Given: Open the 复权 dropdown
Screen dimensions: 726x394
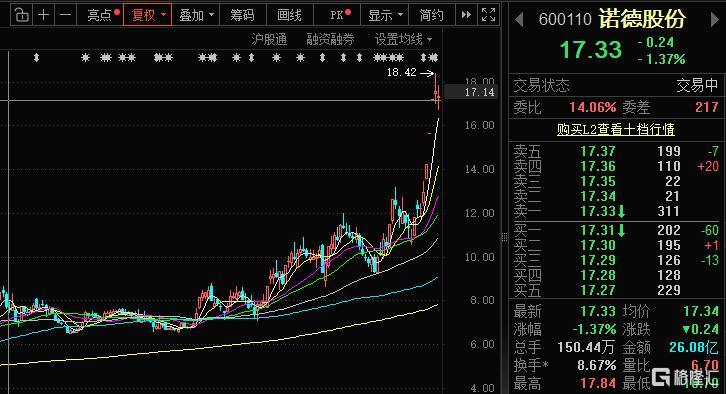Looking at the screenshot, I should [148, 15].
